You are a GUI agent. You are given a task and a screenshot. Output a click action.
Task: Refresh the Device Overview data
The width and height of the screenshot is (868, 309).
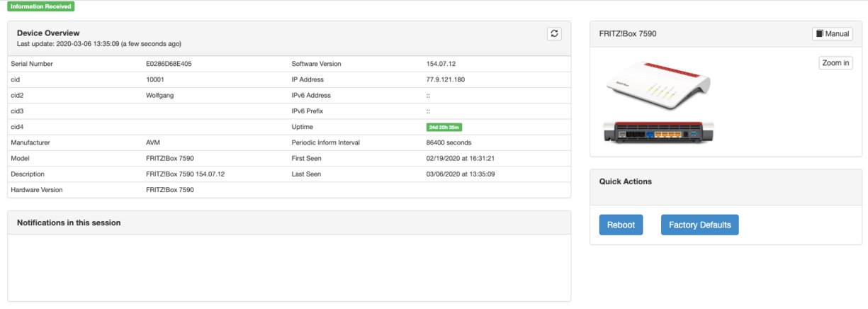(554, 33)
